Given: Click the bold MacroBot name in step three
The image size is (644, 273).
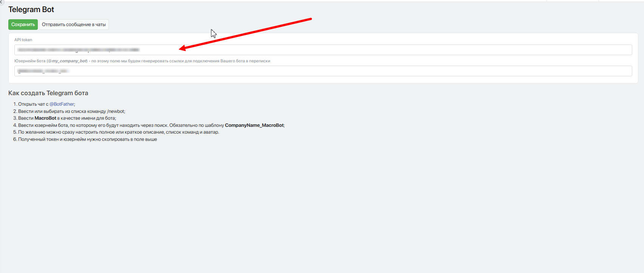Looking at the screenshot, I should click(45, 118).
